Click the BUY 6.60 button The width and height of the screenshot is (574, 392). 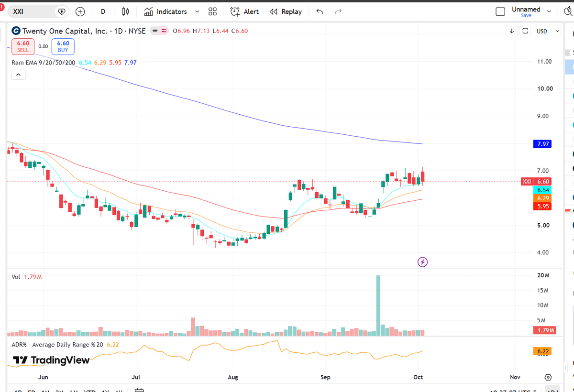coord(63,46)
